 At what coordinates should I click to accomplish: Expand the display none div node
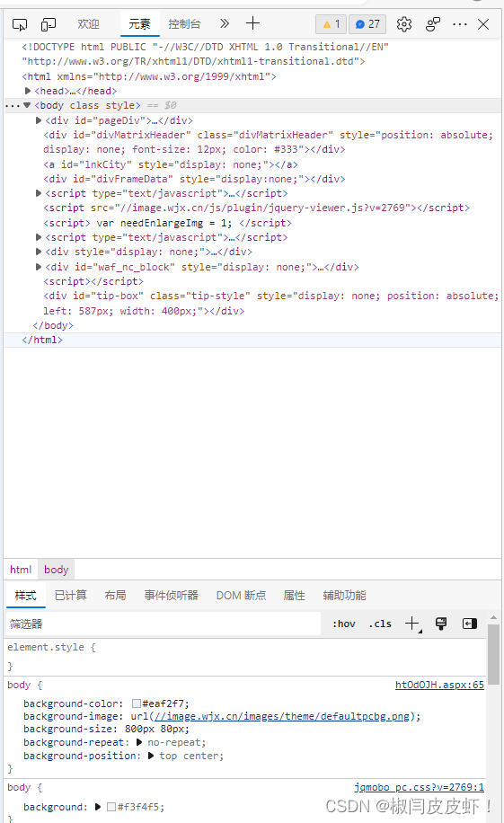tap(39, 252)
